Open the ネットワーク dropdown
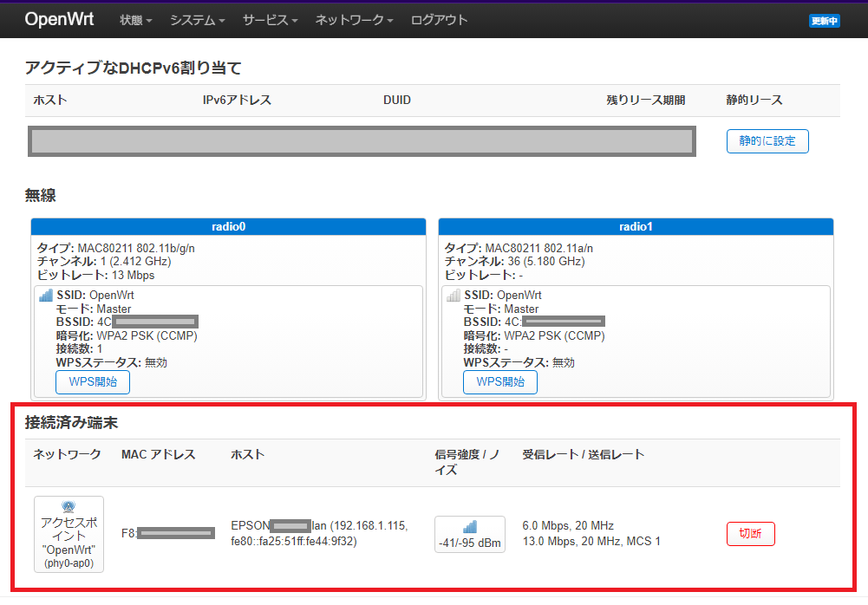Image resolution: width=868 pixels, height=605 pixels. [353, 19]
